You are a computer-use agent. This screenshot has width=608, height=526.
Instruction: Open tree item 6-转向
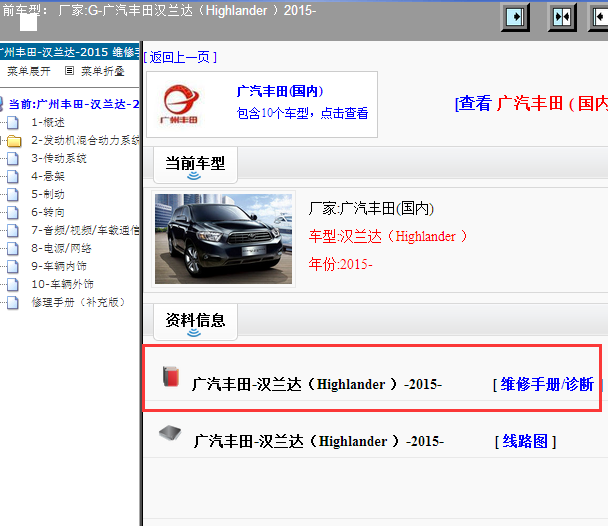(x=48, y=212)
